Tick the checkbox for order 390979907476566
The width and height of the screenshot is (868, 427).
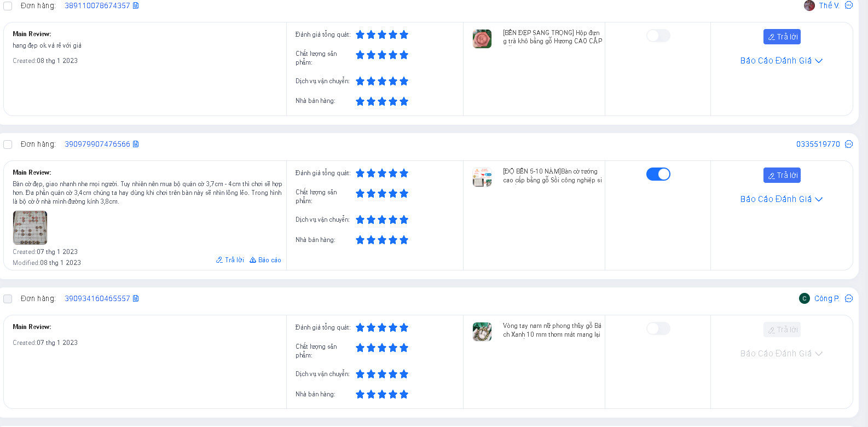(x=8, y=145)
